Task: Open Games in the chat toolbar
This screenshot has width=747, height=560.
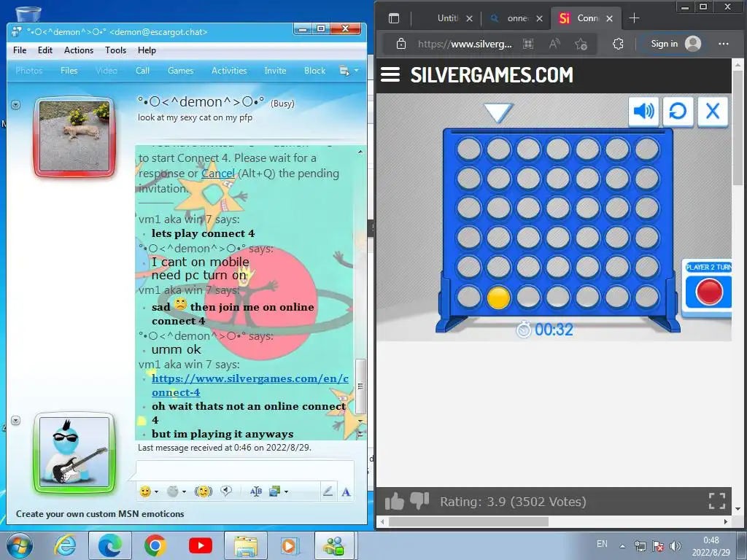Action: [181, 71]
